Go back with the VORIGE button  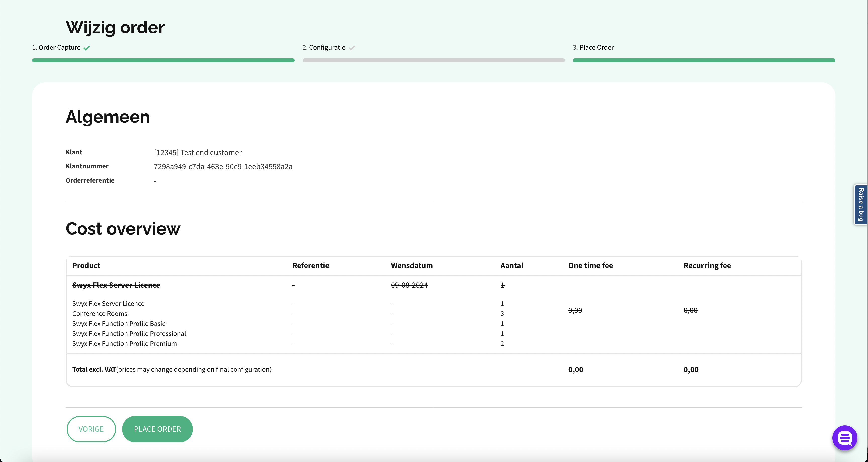91,429
